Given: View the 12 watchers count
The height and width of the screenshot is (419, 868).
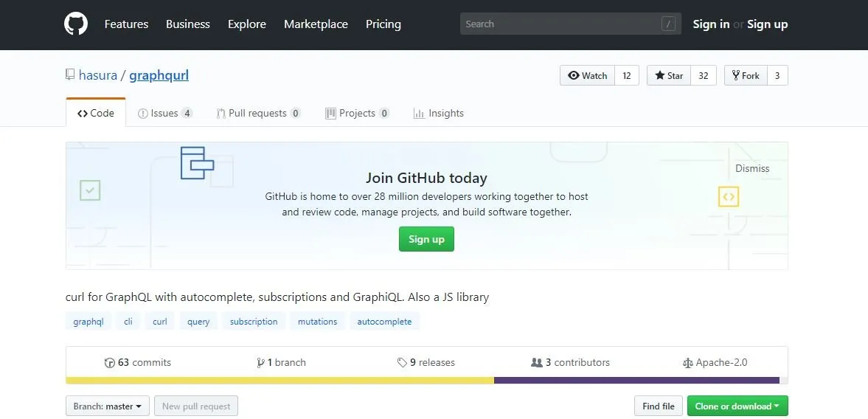Looking at the screenshot, I should (x=627, y=75).
